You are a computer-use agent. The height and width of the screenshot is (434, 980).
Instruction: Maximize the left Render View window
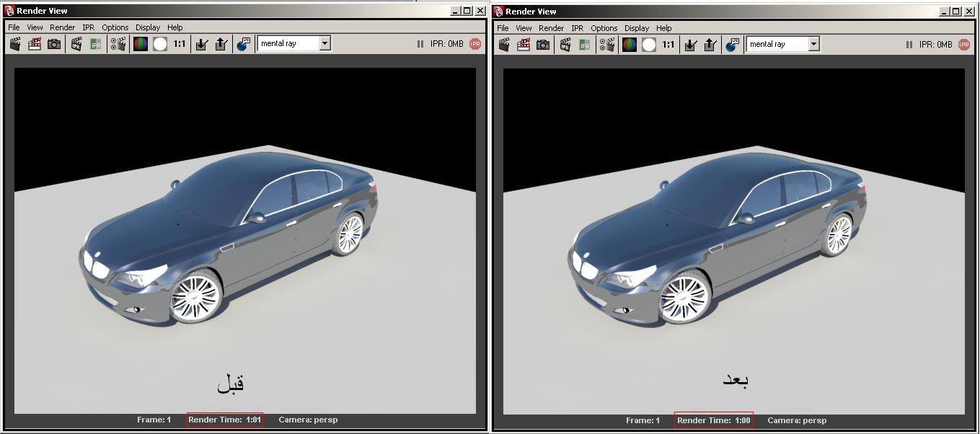(x=467, y=11)
